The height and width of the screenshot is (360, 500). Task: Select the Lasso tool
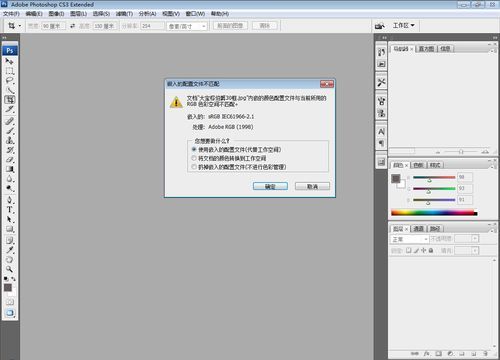coord(9,81)
